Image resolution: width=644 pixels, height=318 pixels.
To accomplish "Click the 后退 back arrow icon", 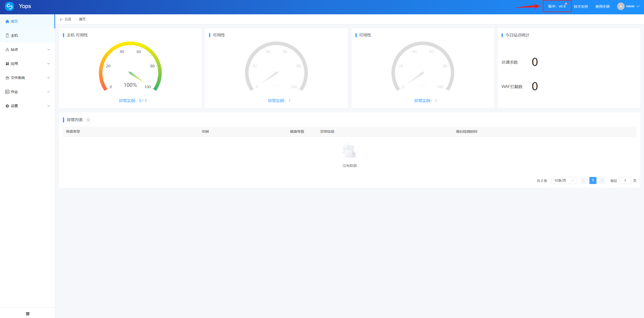I will pos(61,19).
